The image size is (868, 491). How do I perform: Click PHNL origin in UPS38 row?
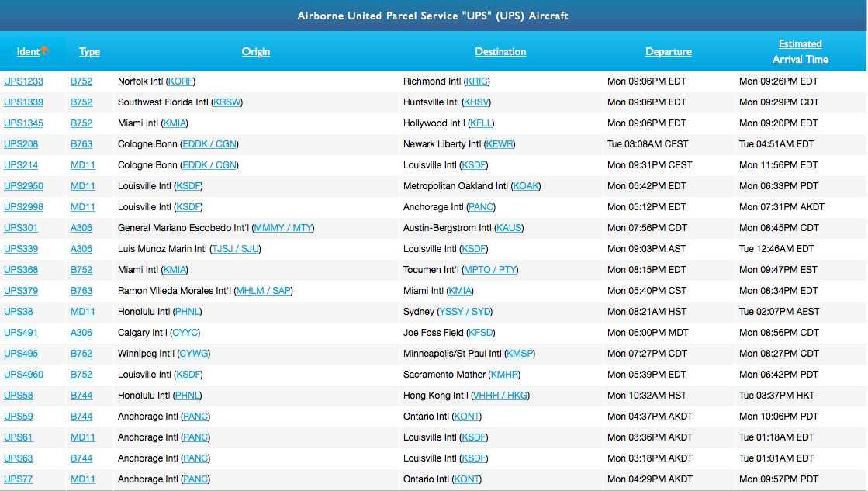187,312
